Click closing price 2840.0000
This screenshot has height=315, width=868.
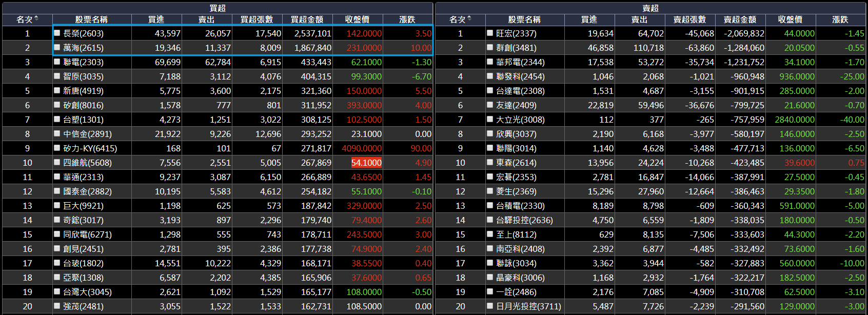pos(795,120)
